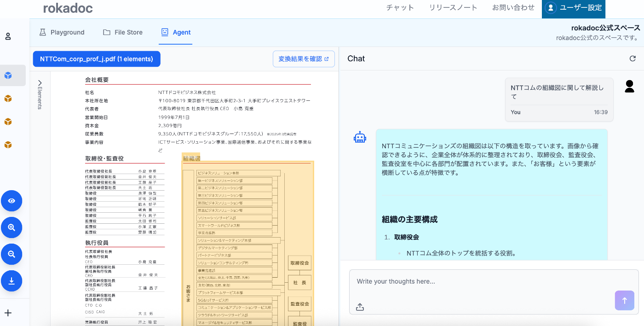Click the 執行役員 heading in PDF
The height and width of the screenshot is (326, 644).
click(97, 243)
